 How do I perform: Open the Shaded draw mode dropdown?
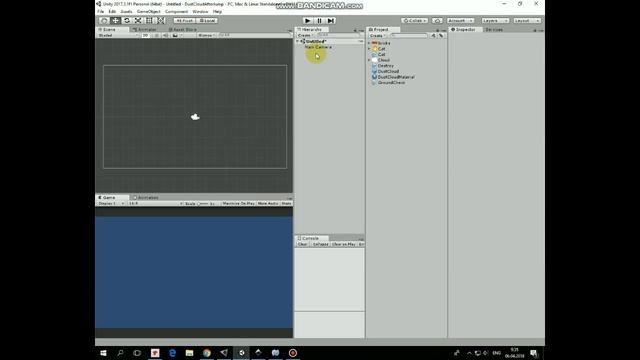[118, 35]
